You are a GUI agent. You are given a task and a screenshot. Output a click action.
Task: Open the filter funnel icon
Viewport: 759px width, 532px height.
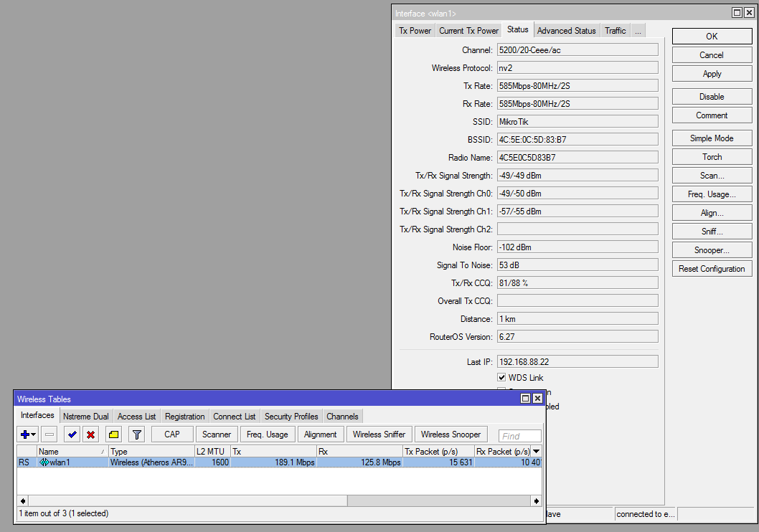click(136, 434)
